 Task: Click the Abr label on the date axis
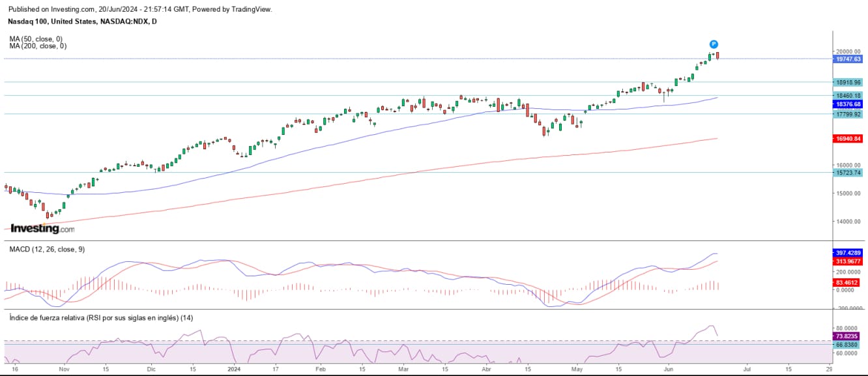pyautogui.click(x=486, y=368)
